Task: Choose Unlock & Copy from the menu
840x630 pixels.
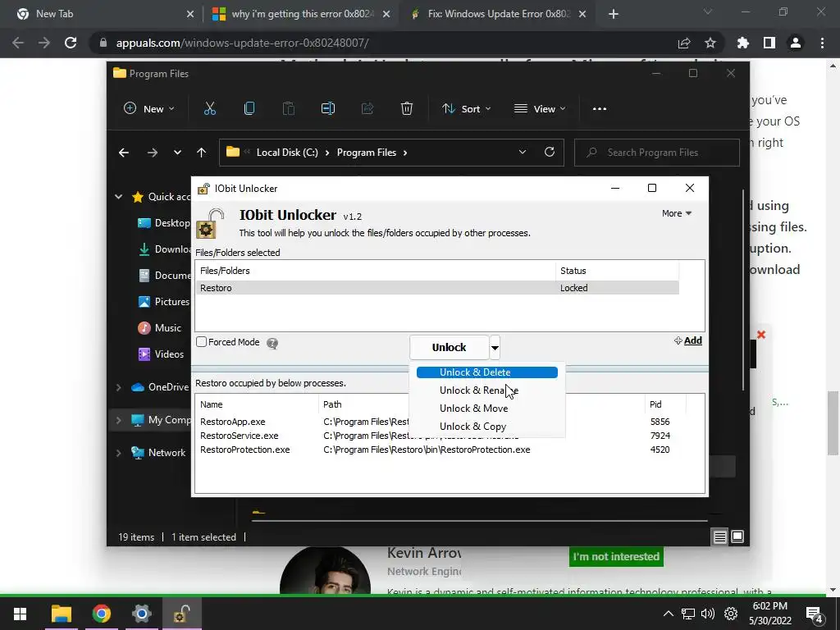Action: click(487, 427)
